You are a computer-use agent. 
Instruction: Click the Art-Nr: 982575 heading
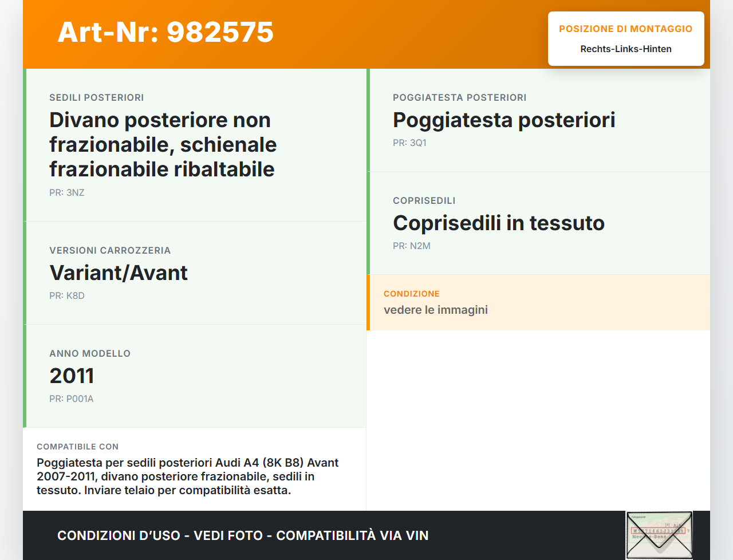click(x=165, y=32)
